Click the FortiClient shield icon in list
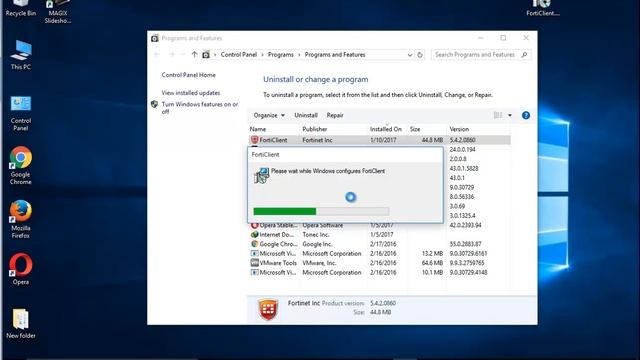 point(254,140)
